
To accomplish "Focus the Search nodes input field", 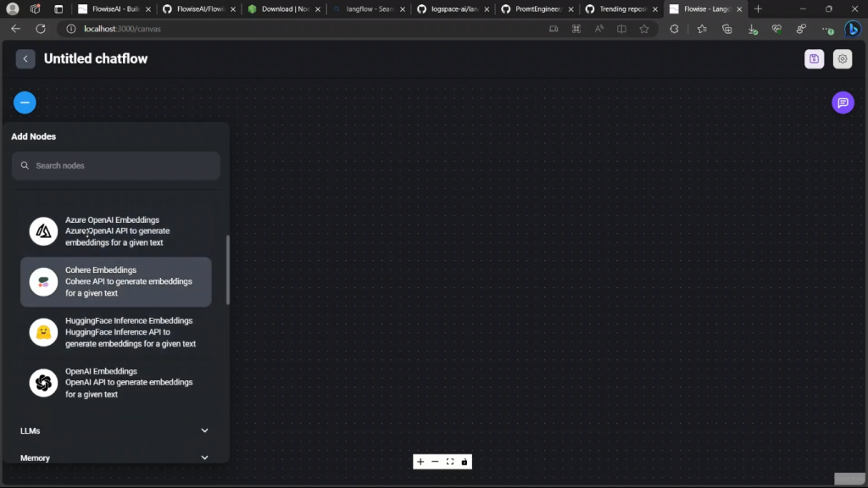I will click(115, 165).
